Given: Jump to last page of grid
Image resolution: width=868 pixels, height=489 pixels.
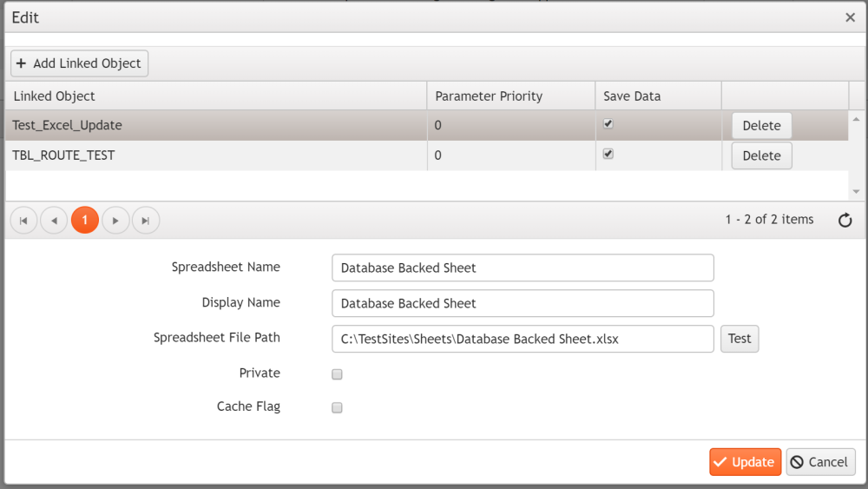Looking at the screenshot, I should tap(146, 221).
